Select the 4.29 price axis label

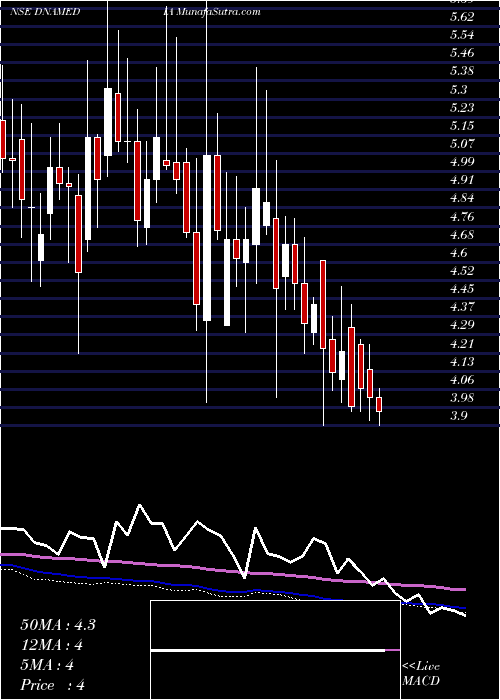coord(462,325)
